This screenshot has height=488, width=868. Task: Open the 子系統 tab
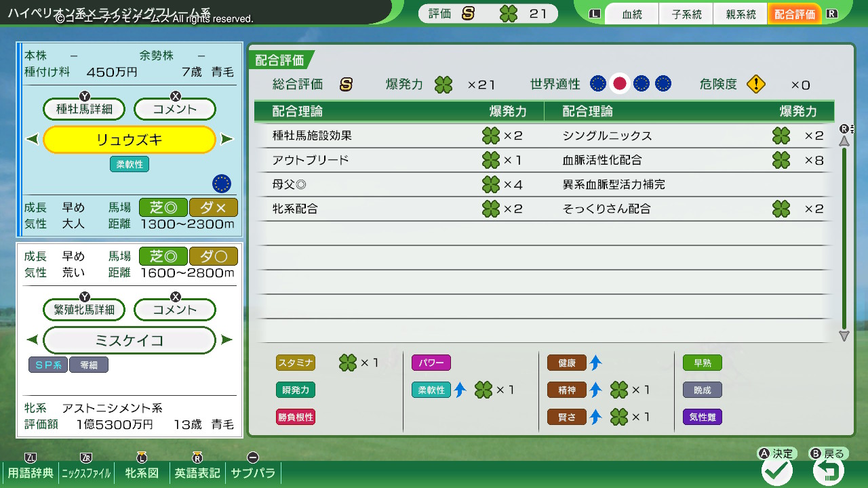point(686,14)
